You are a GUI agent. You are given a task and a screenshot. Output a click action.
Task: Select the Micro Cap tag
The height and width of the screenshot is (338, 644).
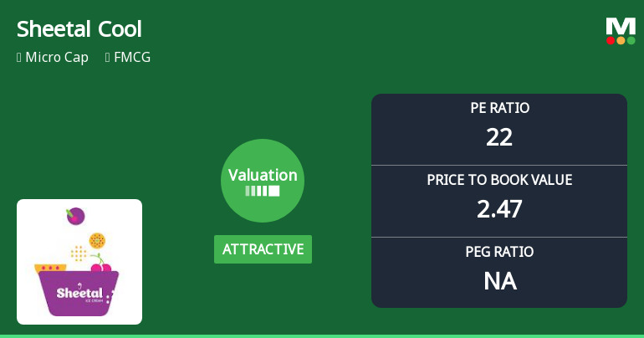pos(57,58)
